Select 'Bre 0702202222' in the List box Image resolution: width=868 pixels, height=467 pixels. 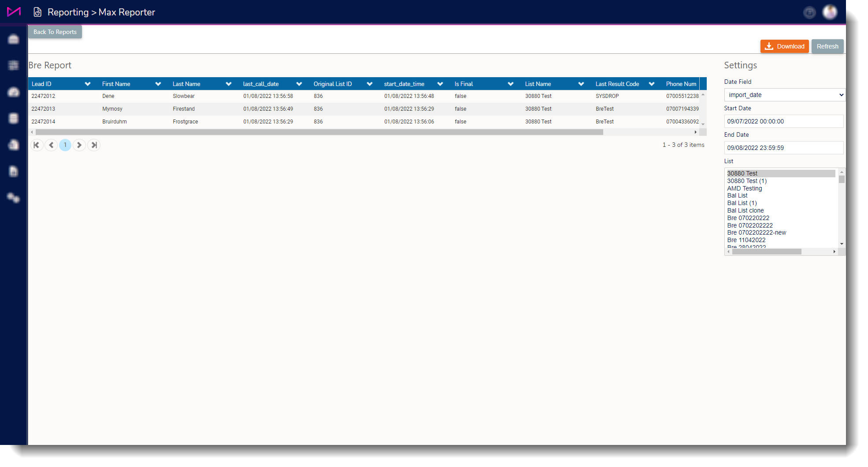coord(781,225)
